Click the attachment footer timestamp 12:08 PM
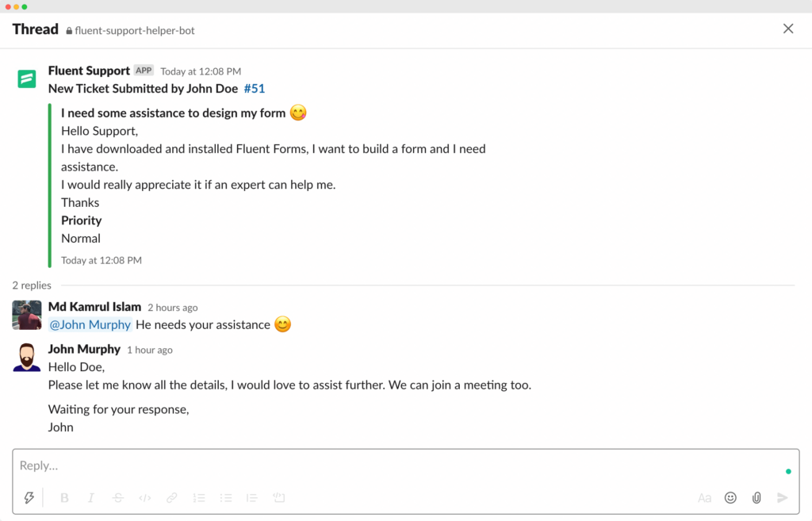812x521 pixels. pyautogui.click(x=101, y=260)
